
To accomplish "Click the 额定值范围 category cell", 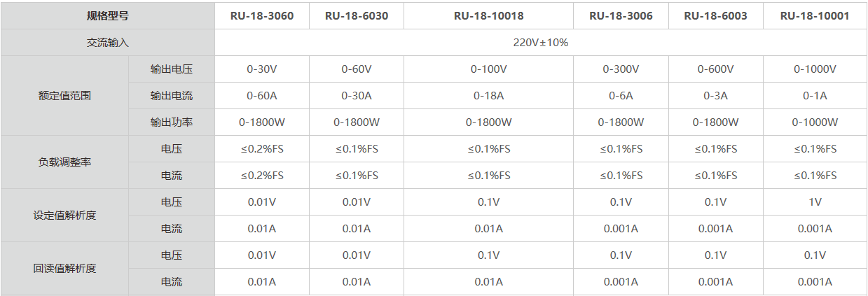I will [64, 96].
